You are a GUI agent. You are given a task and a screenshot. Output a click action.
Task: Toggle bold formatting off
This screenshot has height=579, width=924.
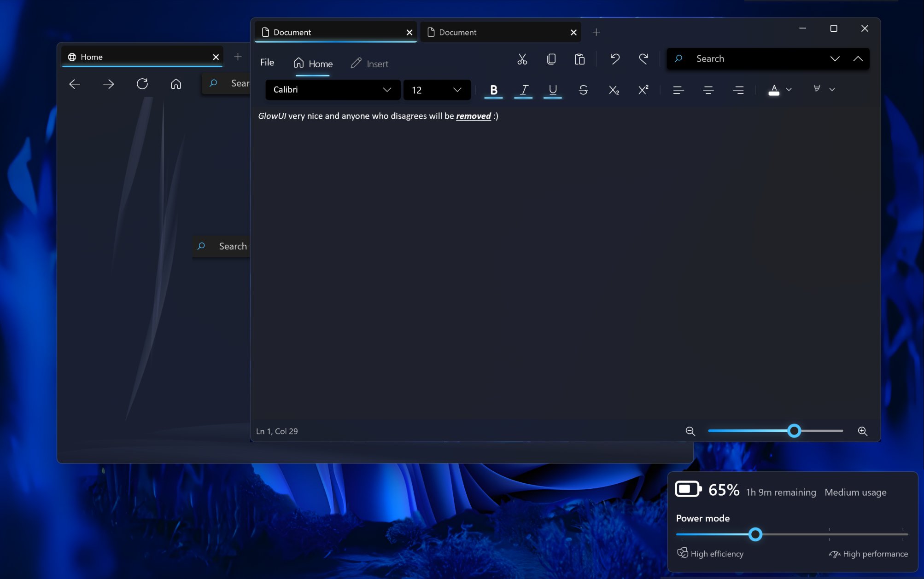point(493,90)
